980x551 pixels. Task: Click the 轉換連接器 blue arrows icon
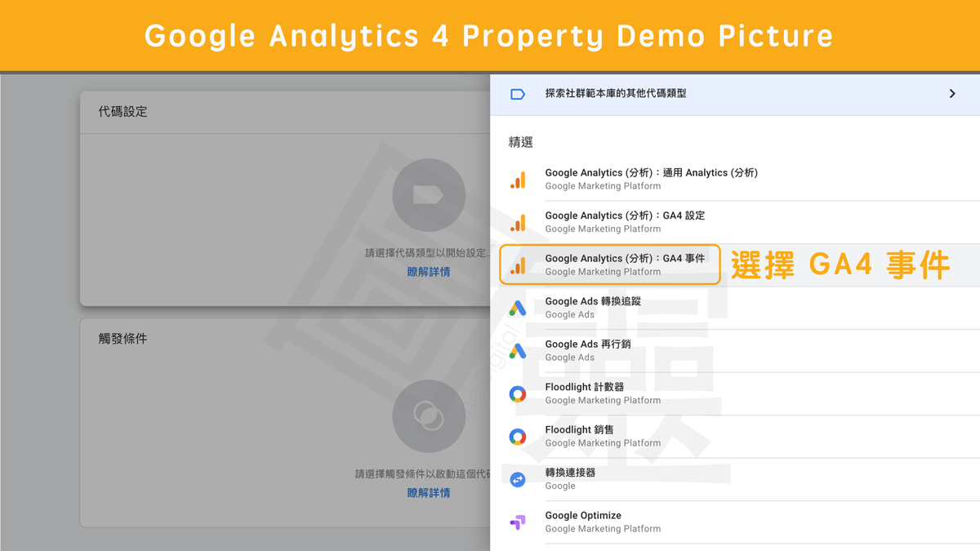click(518, 480)
